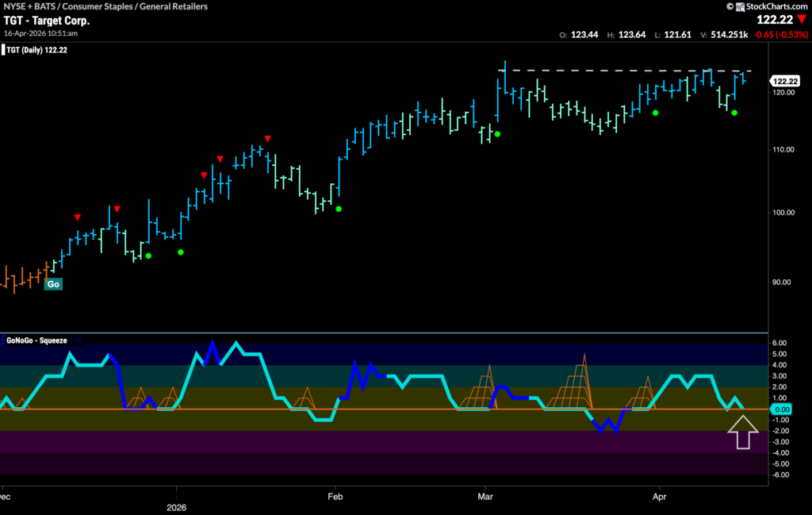Click the red change value -0.65 (-0.53%)
This screenshot has width=812, height=515.
coord(780,35)
